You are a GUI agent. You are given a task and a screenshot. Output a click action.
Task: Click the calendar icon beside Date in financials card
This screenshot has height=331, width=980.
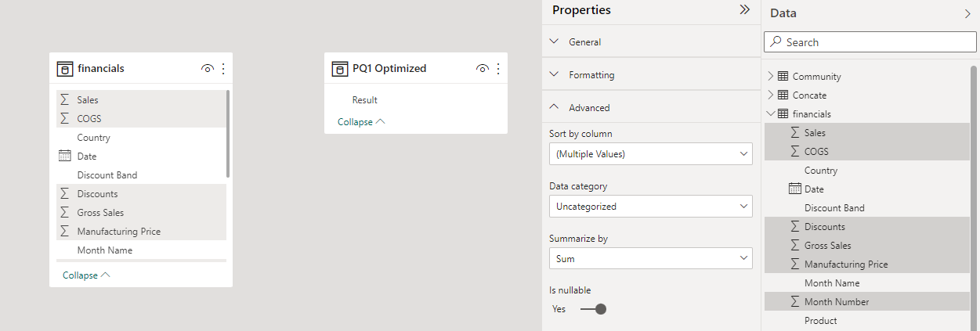(x=64, y=157)
